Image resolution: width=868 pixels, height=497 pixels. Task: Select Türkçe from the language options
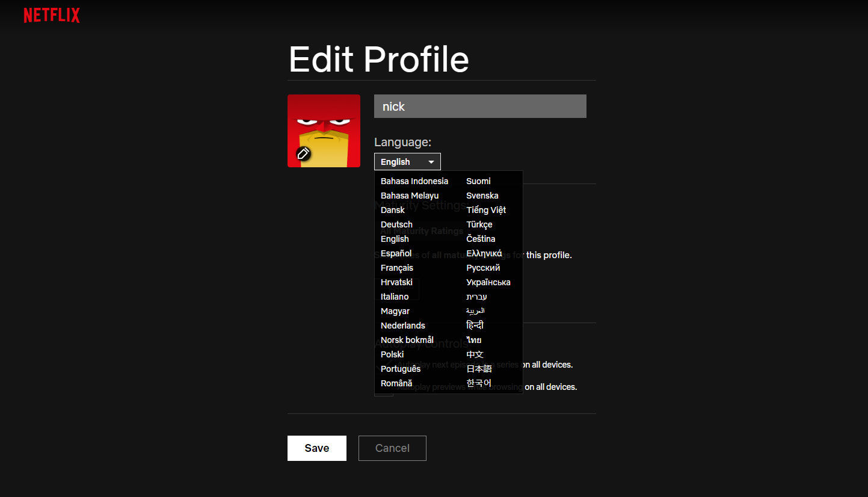pos(479,224)
